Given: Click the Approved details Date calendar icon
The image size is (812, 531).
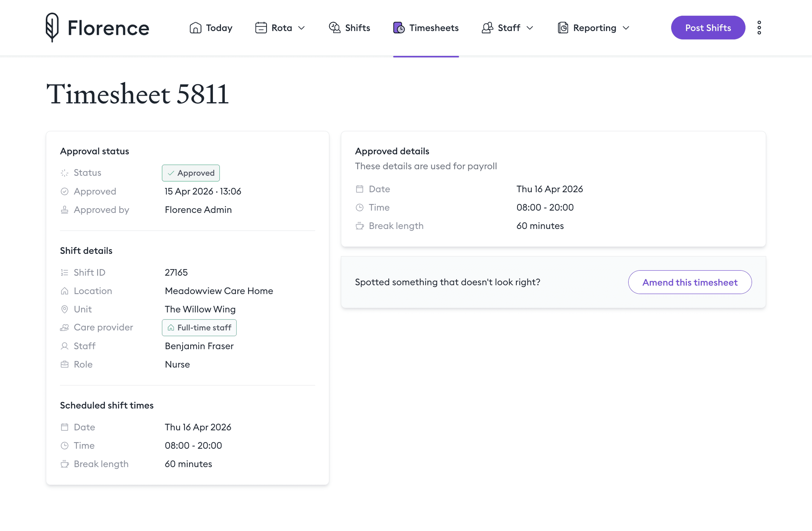Looking at the screenshot, I should [x=360, y=189].
